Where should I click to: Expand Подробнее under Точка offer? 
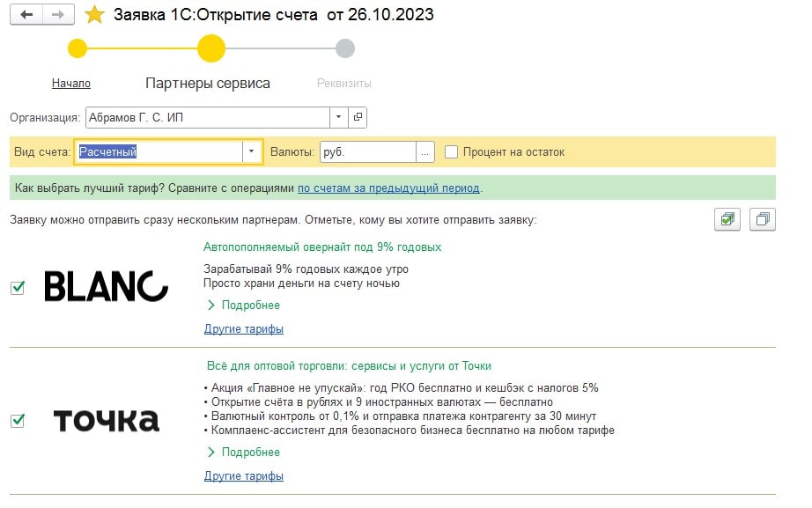point(243,452)
